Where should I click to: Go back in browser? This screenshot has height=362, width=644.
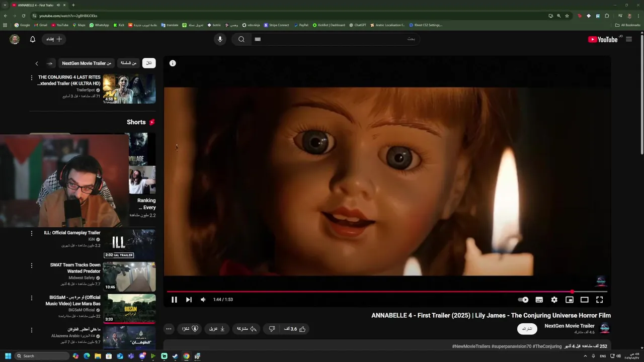pyautogui.click(x=6, y=16)
